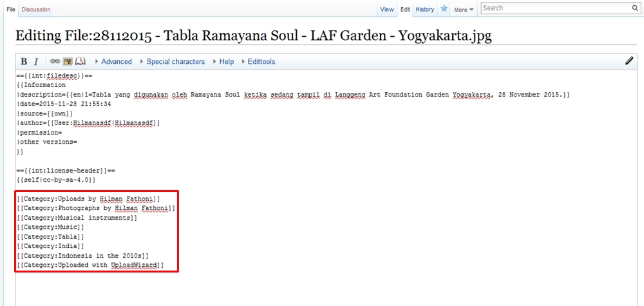Switch to the View tab
The image size is (644, 306).
pos(386,10)
